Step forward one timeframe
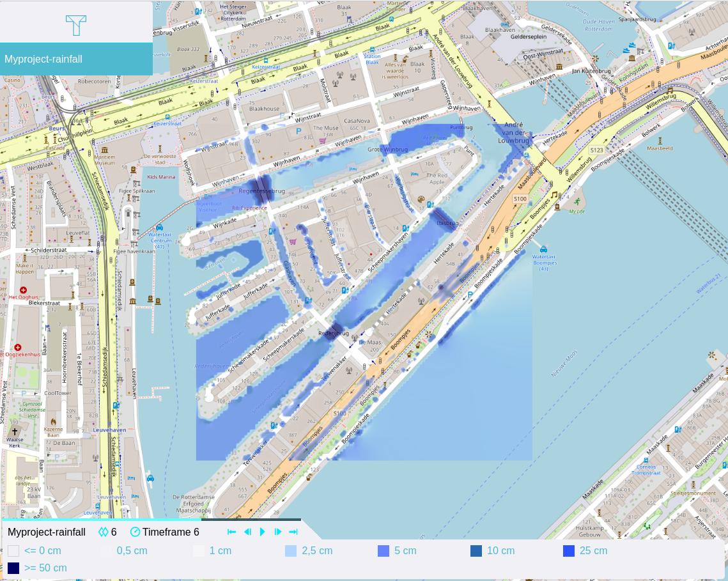728x581 pixels. (x=278, y=532)
